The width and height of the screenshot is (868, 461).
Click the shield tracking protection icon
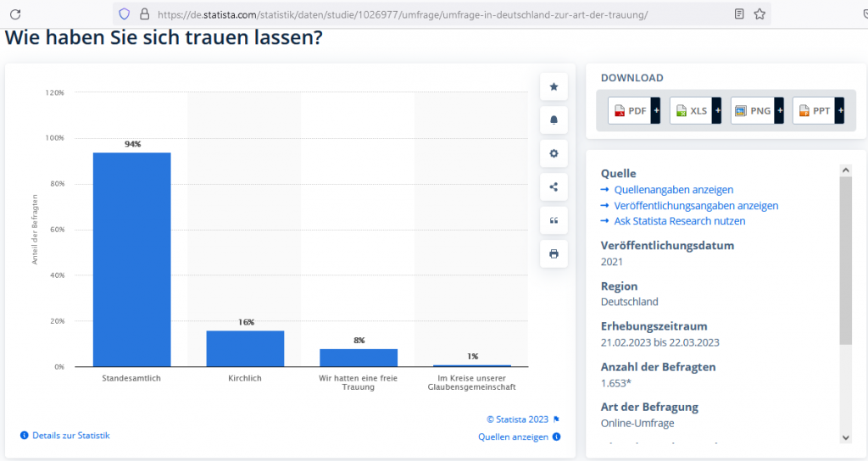click(124, 14)
